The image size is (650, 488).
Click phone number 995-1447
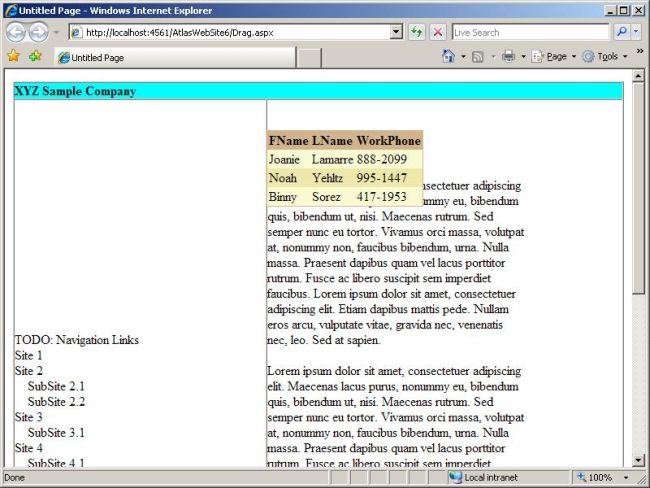click(x=382, y=178)
